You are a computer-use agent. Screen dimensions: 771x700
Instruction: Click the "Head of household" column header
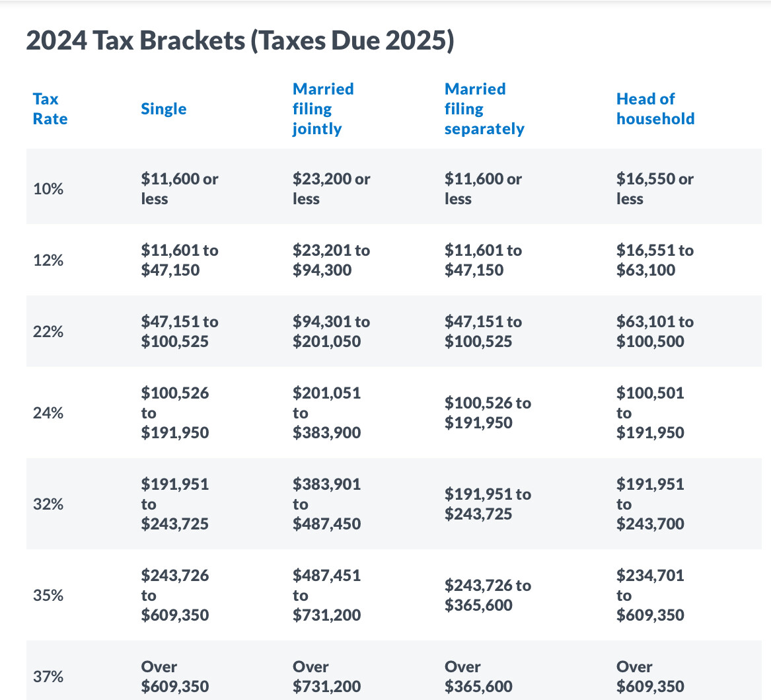coord(655,109)
